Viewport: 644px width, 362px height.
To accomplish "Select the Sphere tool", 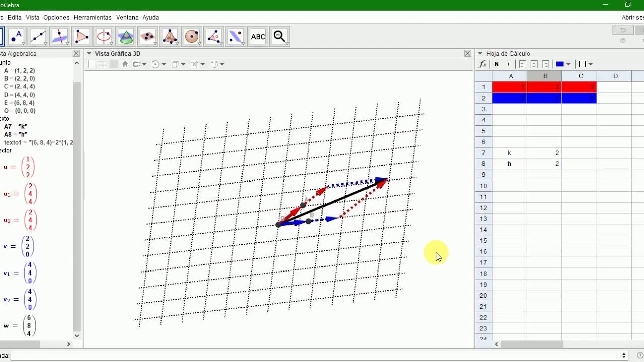I will pos(192,37).
